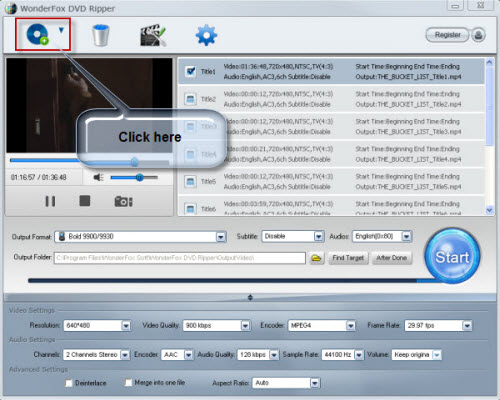Enable the Deinterlace checkbox
Screen dimensions: 500x400
(x=69, y=383)
